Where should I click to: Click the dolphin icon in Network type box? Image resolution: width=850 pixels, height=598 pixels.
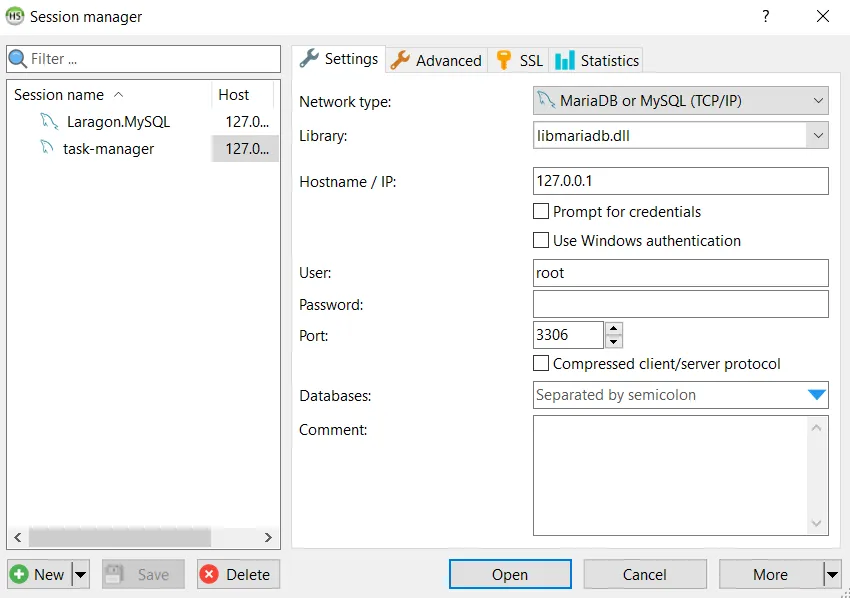545,100
